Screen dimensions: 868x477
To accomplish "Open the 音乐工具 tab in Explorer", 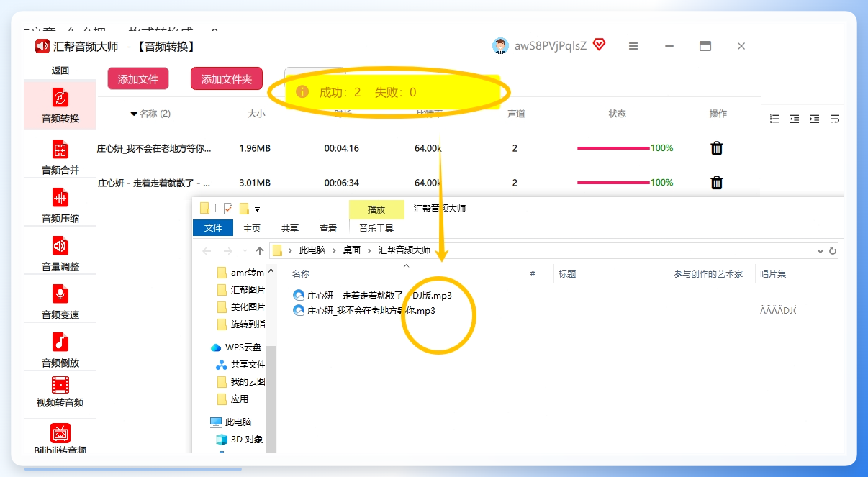I will click(376, 228).
